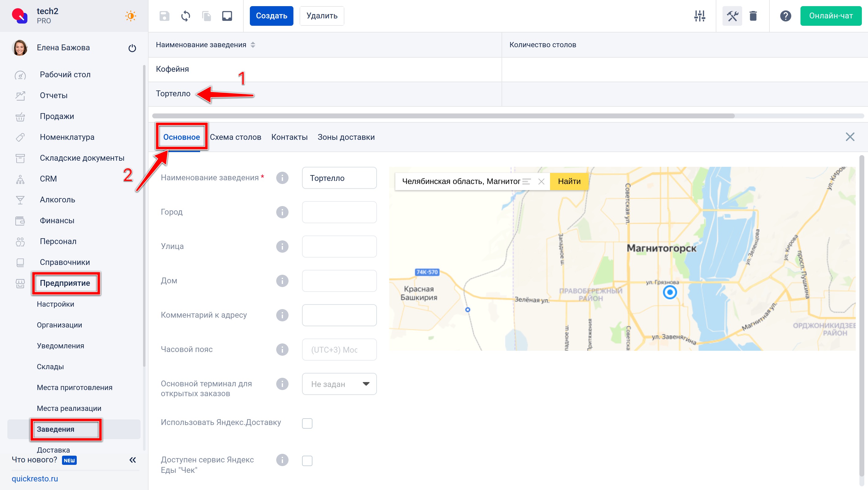Click the save floppy disk icon

(x=164, y=16)
